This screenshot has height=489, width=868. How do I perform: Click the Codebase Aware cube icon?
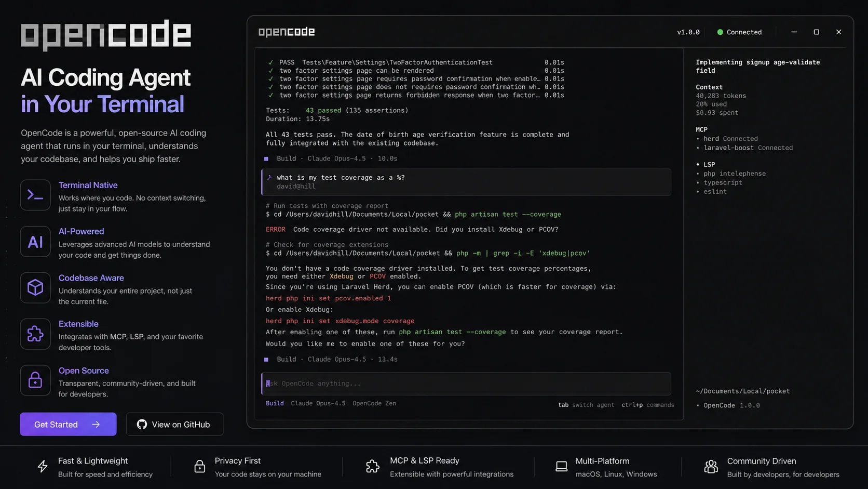pyautogui.click(x=35, y=287)
